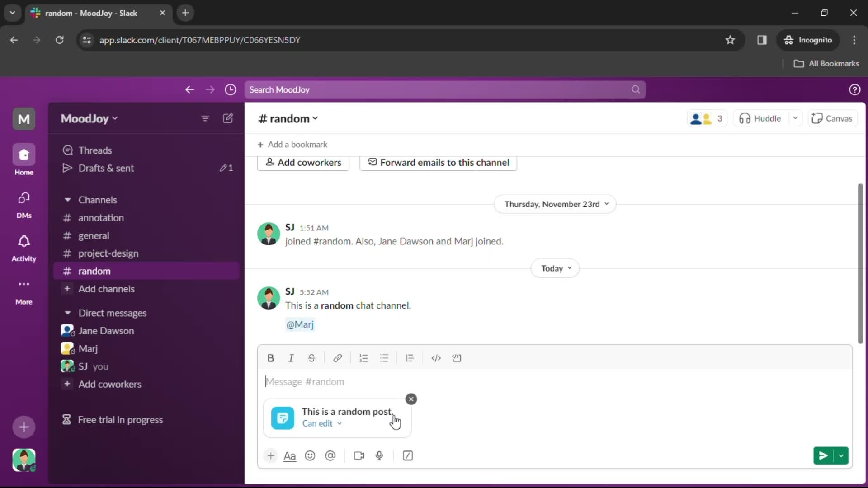The image size is (868, 488).
Task: Open the #annotation channel
Action: click(101, 217)
